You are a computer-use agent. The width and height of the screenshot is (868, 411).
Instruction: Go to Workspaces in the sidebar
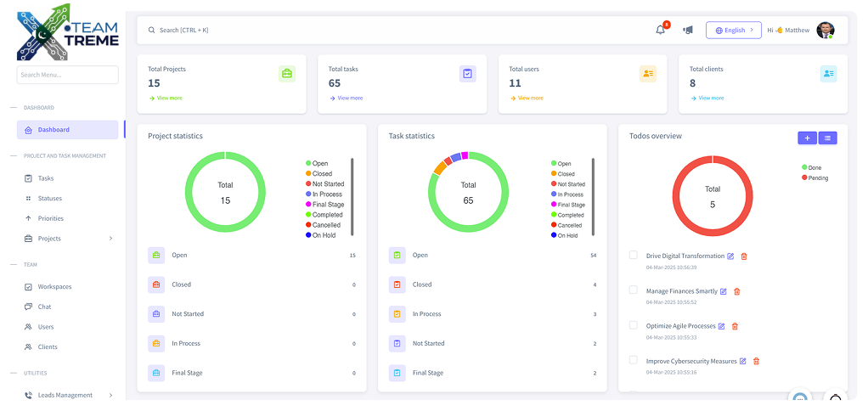coord(54,287)
